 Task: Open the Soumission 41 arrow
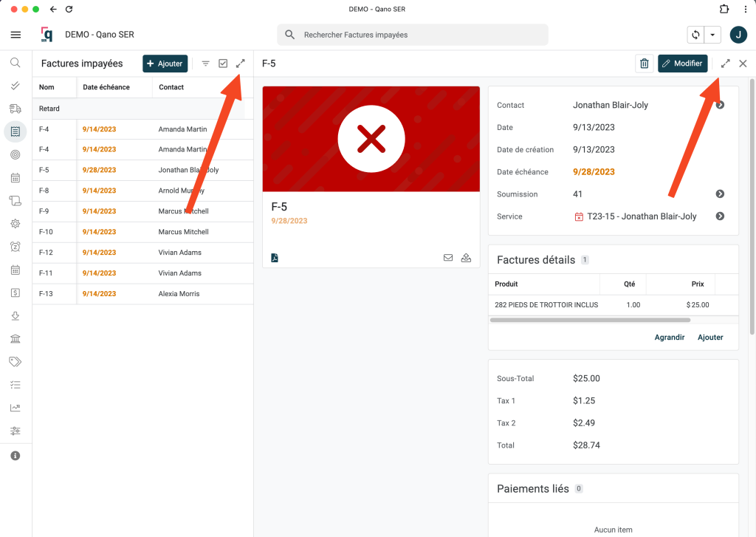click(x=720, y=194)
